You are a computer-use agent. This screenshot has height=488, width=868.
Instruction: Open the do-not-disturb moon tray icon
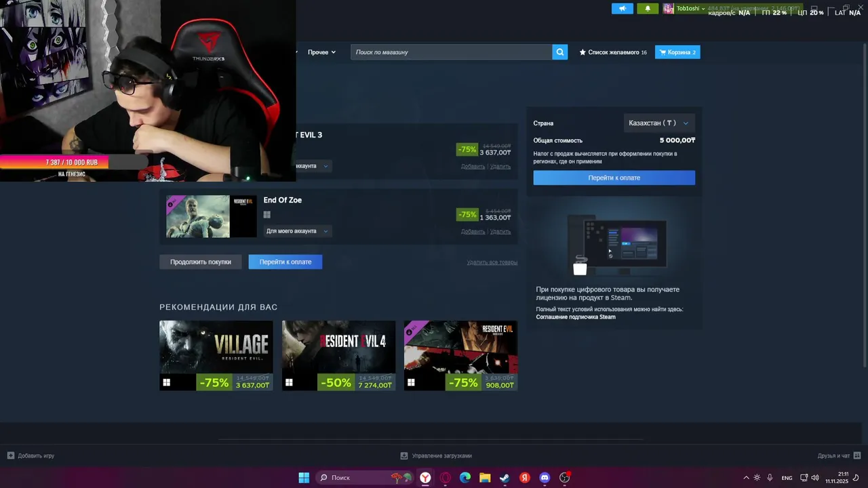pyautogui.click(x=856, y=478)
